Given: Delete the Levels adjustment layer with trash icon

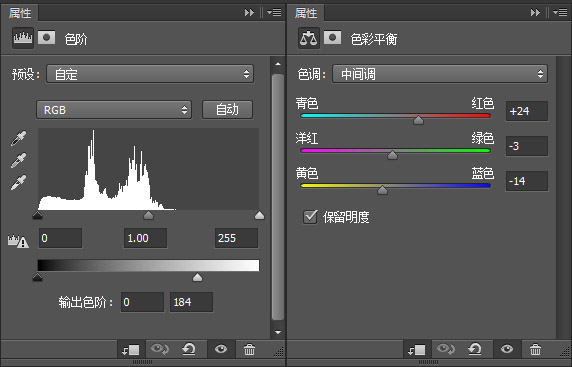Looking at the screenshot, I should tap(250, 349).
